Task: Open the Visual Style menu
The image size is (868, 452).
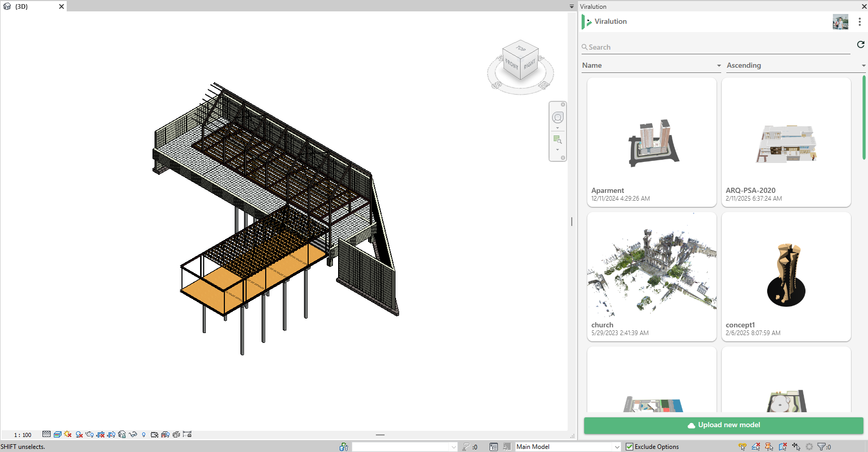Action: coord(57,434)
